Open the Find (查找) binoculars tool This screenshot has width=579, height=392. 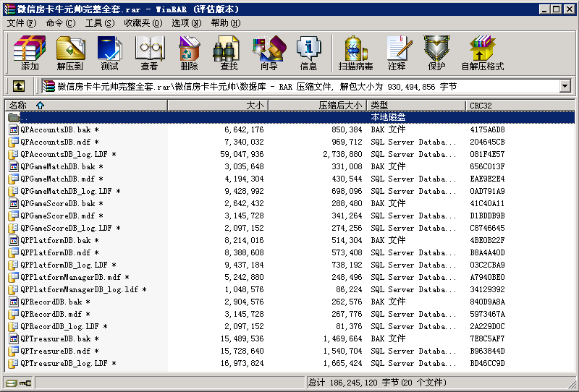[x=229, y=53]
